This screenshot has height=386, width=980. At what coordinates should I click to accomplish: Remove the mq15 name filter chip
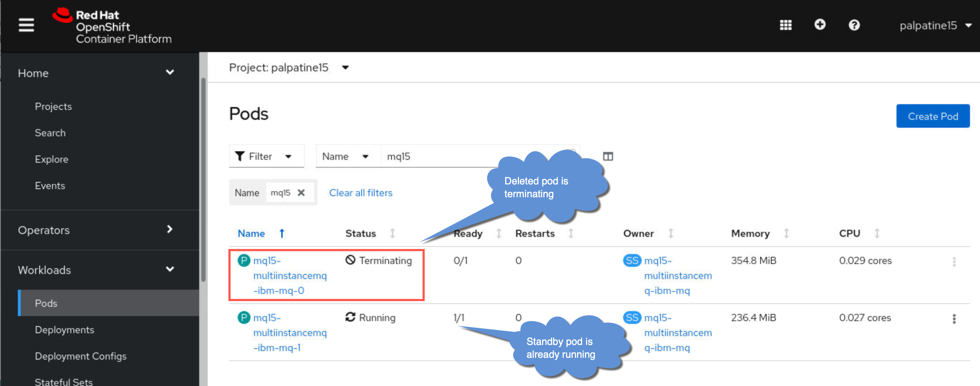pos(301,193)
